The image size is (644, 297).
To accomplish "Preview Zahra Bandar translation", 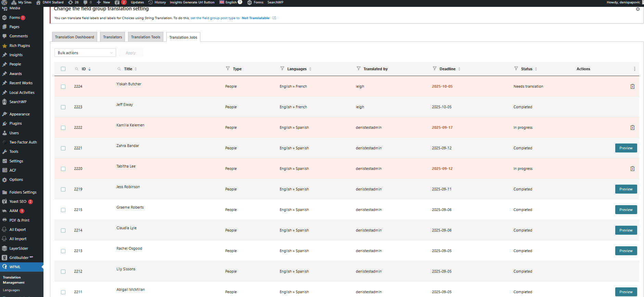I will (626, 148).
